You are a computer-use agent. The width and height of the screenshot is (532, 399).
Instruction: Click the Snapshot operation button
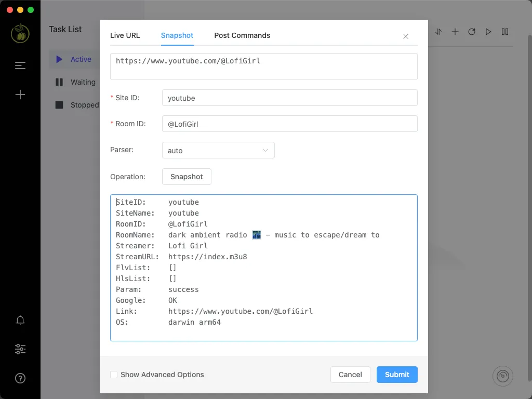coord(187,177)
